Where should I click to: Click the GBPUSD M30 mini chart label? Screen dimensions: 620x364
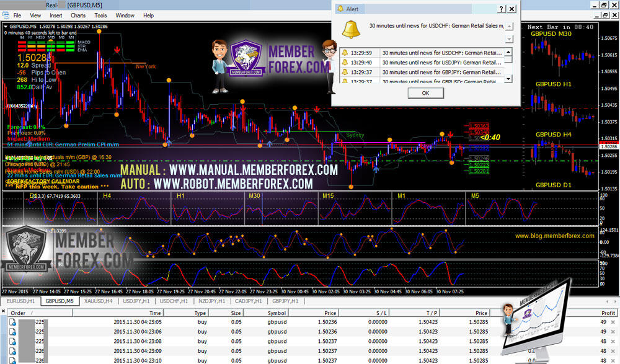coord(551,34)
